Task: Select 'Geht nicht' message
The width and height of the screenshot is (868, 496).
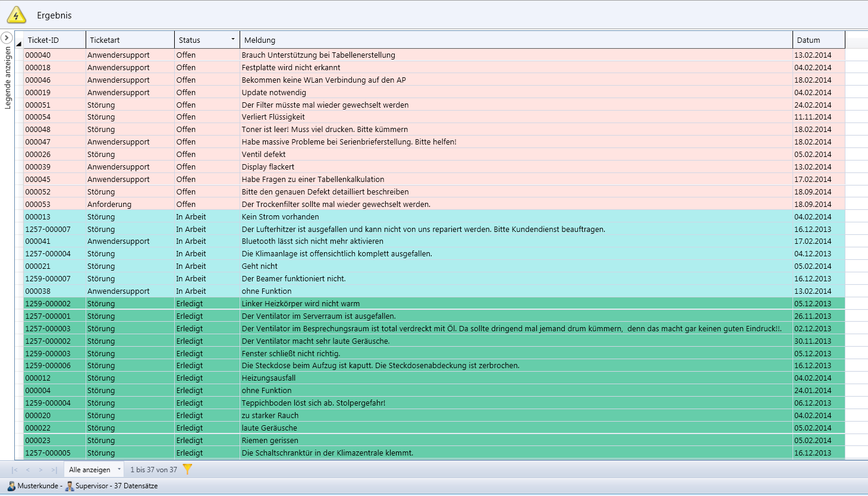Action: coord(259,266)
